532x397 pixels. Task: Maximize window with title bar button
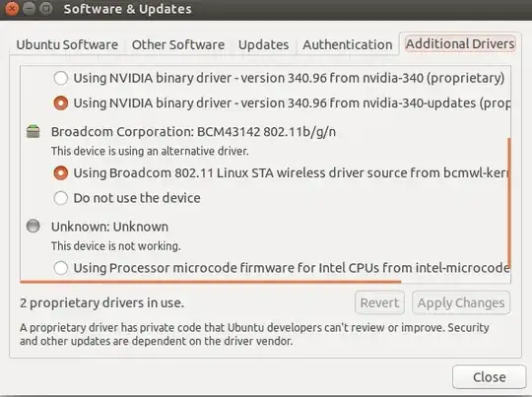(46, 8)
